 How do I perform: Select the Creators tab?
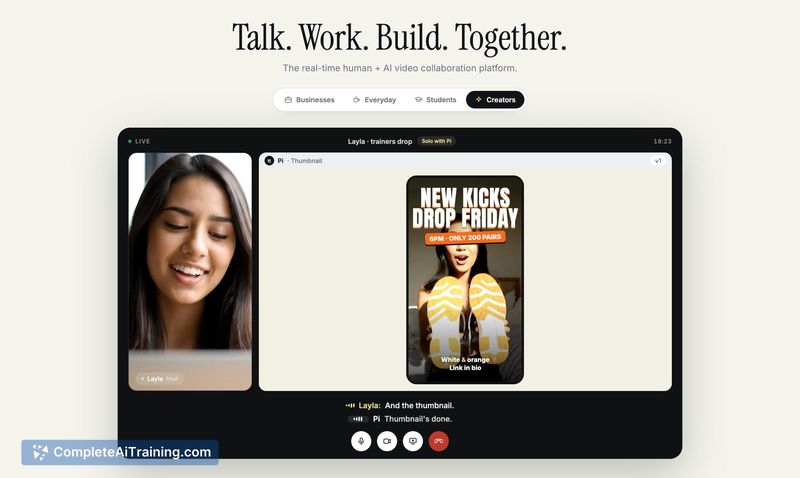pyautogui.click(x=495, y=99)
